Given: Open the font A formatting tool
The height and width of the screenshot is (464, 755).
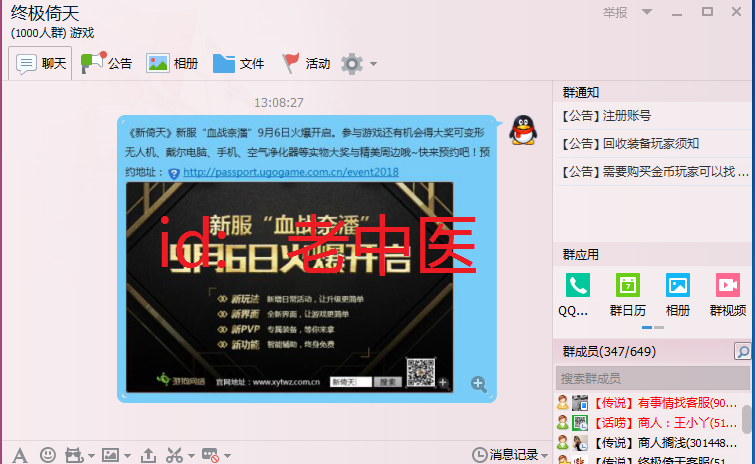Looking at the screenshot, I should 20,455.
